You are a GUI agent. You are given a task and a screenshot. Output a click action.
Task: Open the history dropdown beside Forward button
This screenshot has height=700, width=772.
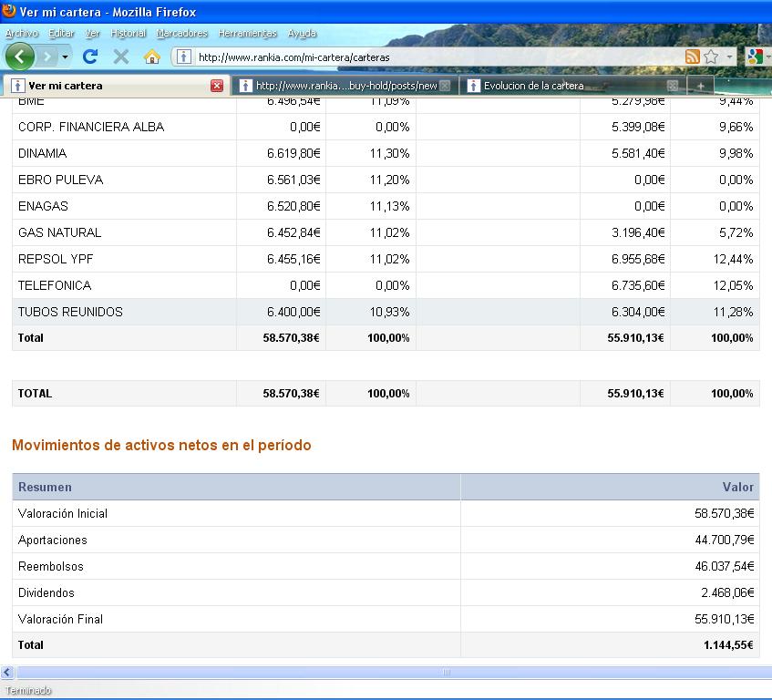pyautogui.click(x=65, y=57)
